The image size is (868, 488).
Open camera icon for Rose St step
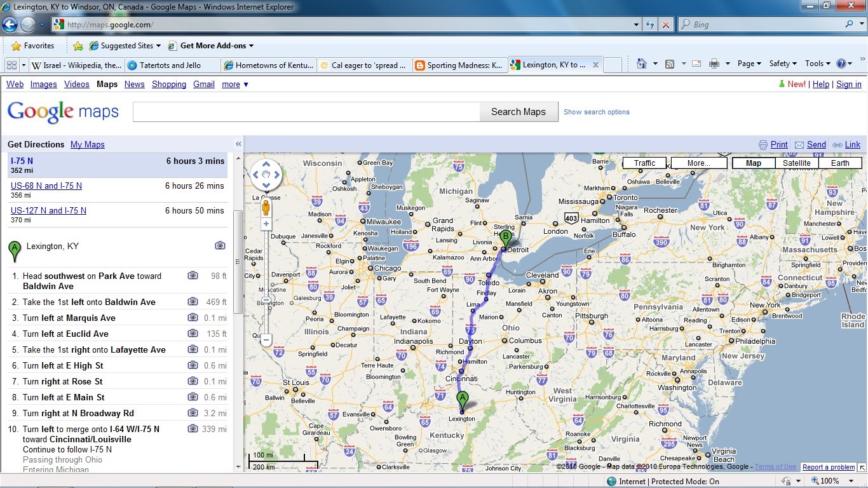click(x=193, y=381)
